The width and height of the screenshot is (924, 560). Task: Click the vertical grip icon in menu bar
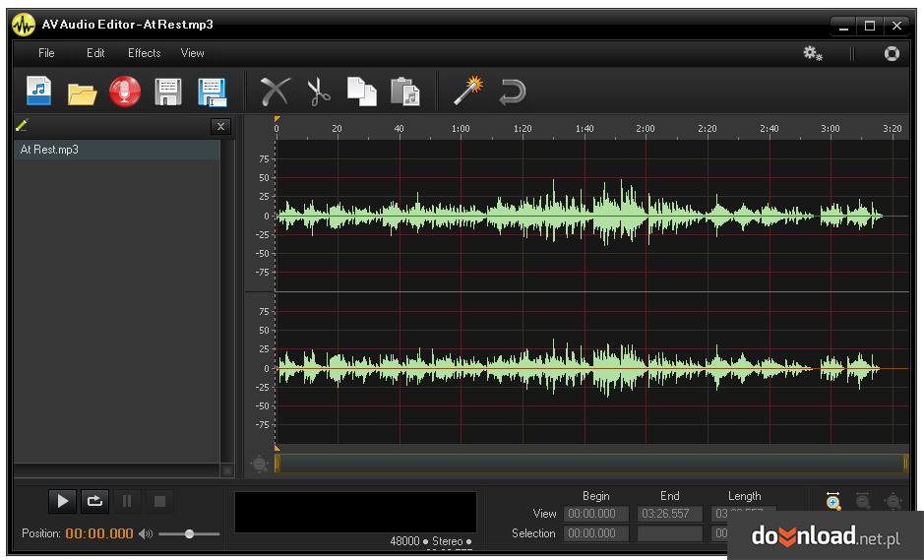851,54
